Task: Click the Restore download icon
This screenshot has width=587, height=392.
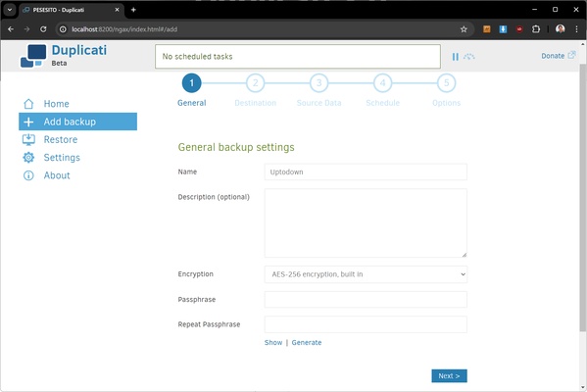Action: 28,140
